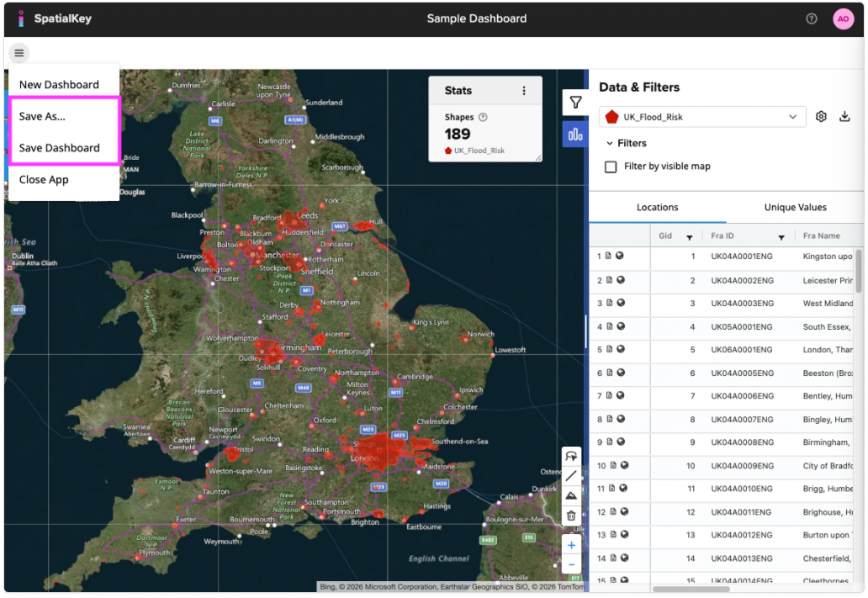This screenshot has width=868, height=598.
Task: Select the lasso drawing tool
Action: click(x=571, y=456)
